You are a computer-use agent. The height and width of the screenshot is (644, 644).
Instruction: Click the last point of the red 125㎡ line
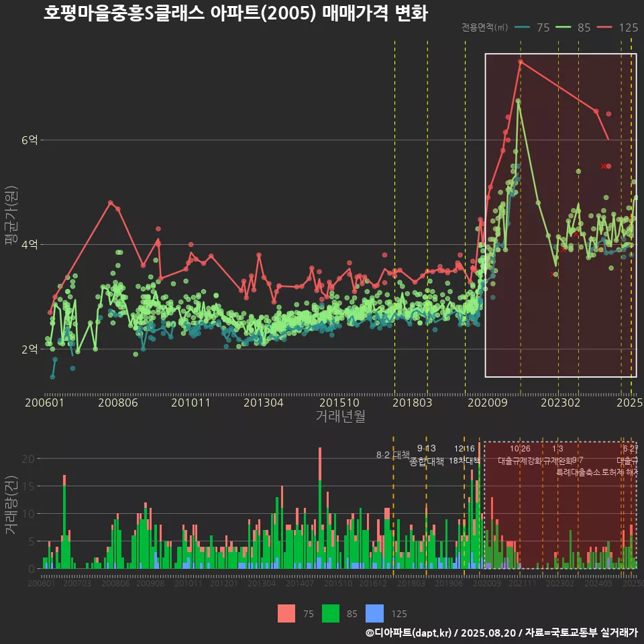tap(608, 140)
